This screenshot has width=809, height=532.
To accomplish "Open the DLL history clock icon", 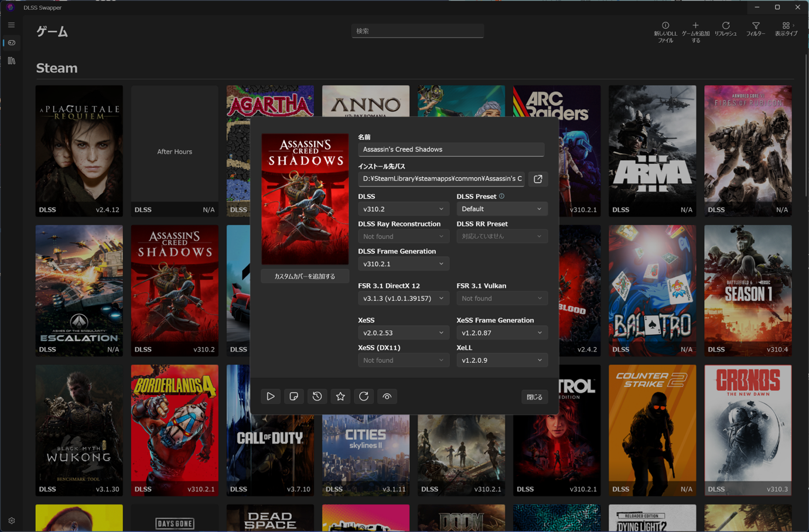I will coord(317,397).
